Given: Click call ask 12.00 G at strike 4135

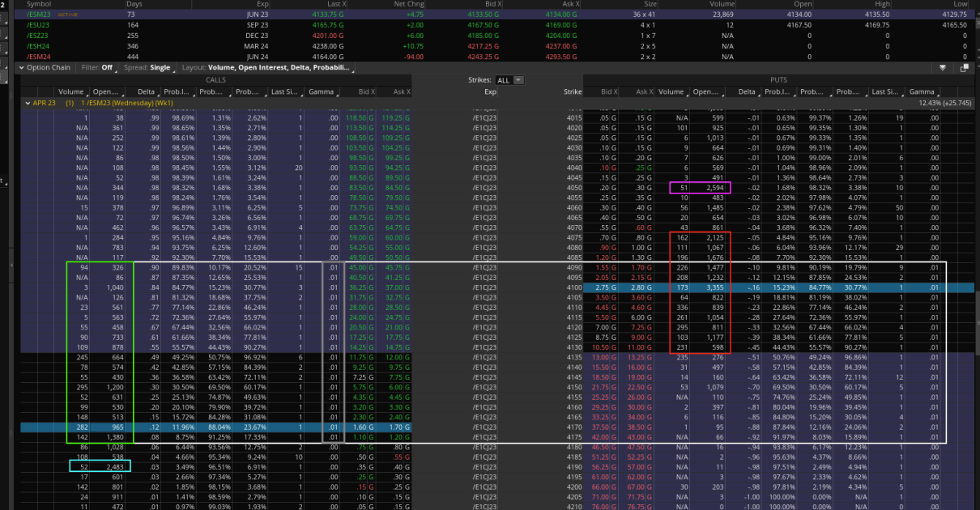Looking at the screenshot, I should click(397, 358).
